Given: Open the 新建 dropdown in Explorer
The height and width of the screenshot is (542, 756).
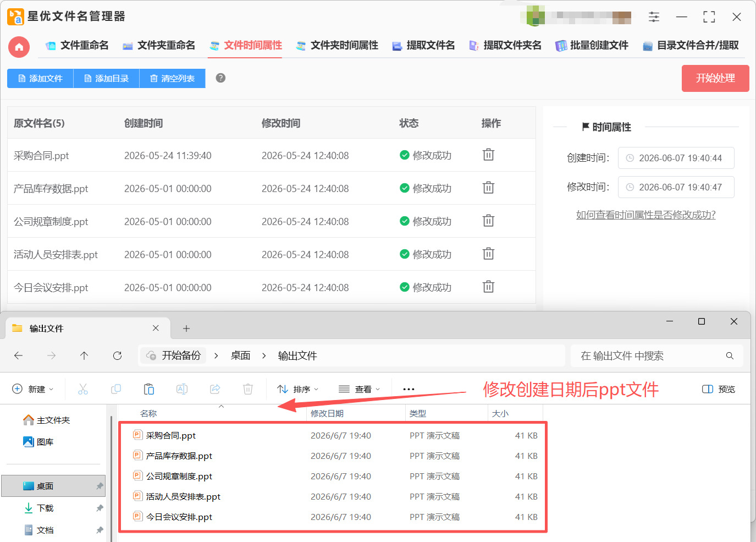Looking at the screenshot, I should 33,389.
